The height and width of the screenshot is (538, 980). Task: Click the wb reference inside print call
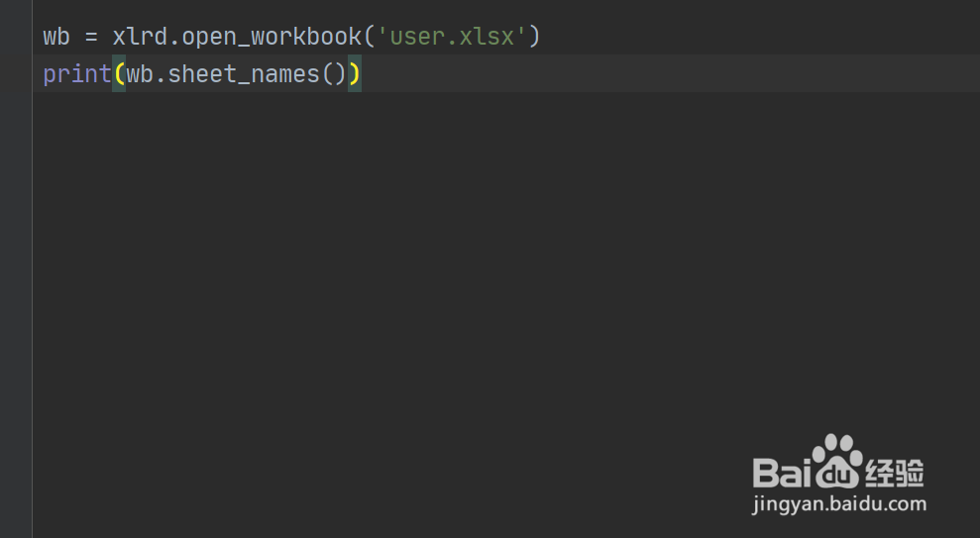(140, 74)
